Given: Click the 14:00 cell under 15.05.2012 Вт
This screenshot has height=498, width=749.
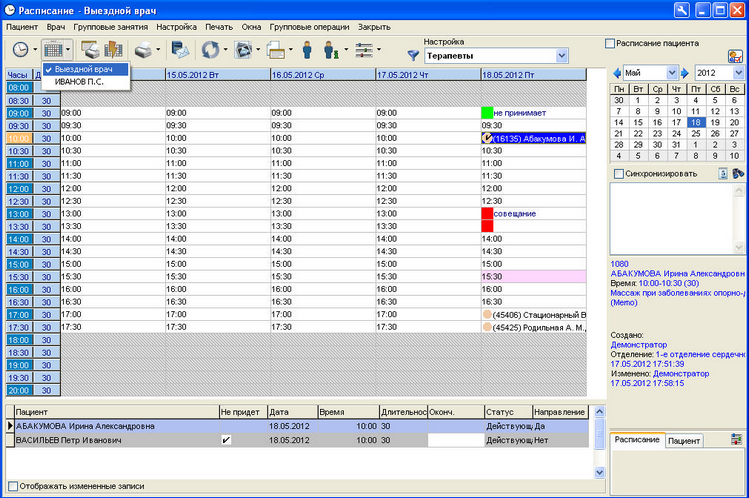Looking at the screenshot, I should click(x=217, y=239).
